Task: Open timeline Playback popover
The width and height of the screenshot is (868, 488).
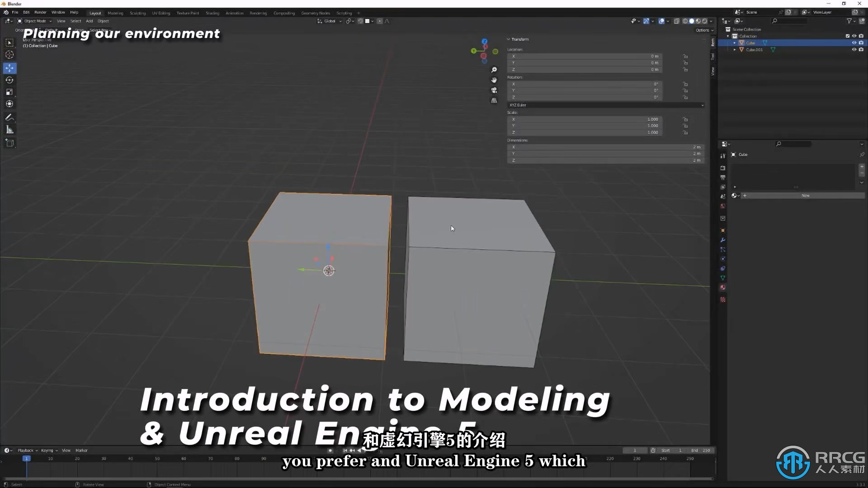Action: [28, 450]
